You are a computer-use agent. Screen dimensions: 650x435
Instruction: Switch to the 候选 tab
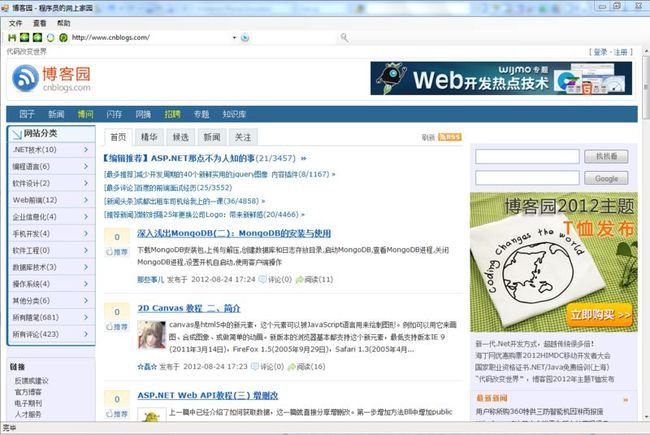[181, 137]
